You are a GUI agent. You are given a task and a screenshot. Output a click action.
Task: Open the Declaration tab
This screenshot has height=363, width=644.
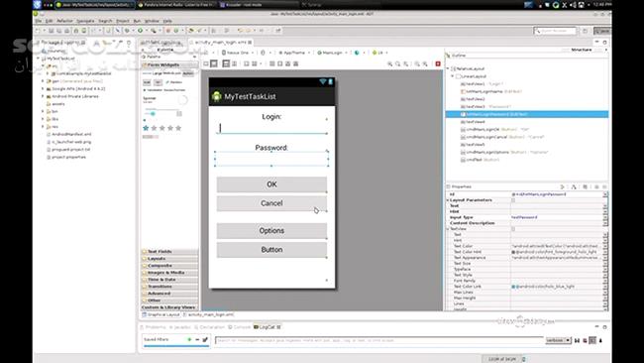pos(209,327)
